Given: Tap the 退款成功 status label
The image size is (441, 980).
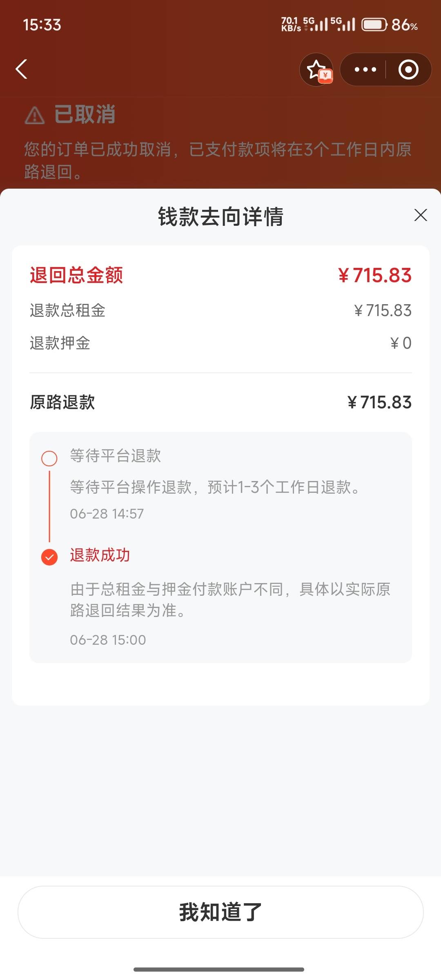Looking at the screenshot, I should [100, 555].
